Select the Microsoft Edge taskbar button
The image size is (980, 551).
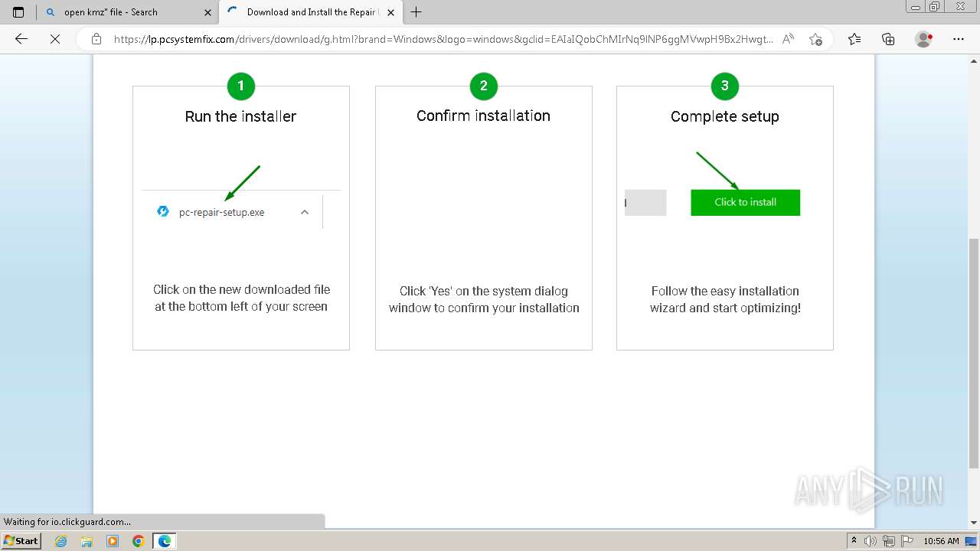point(165,541)
